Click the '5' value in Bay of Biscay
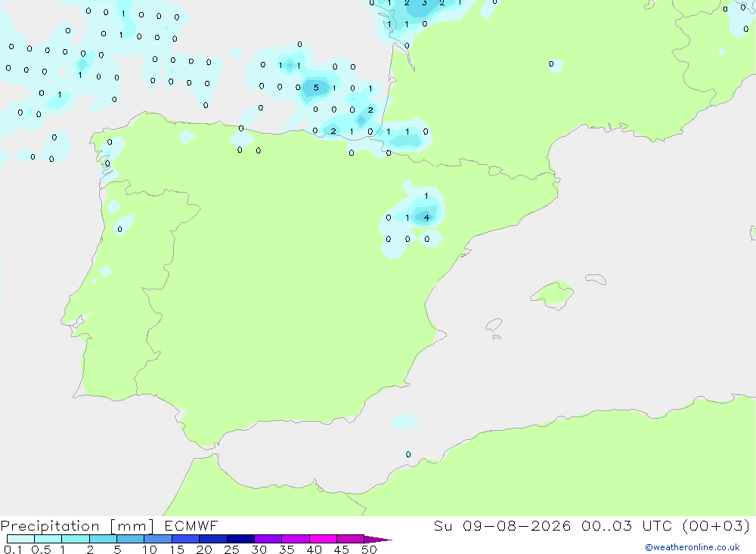 pos(316,88)
